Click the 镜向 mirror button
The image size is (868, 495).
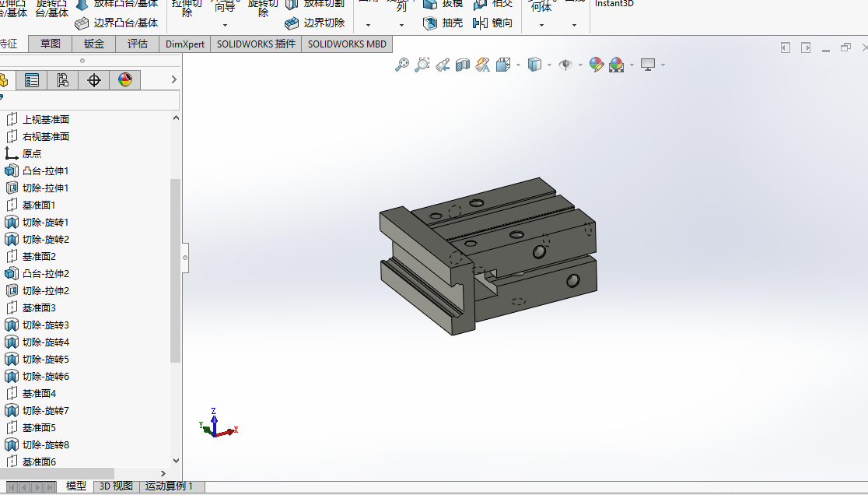[x=492, y=23]
